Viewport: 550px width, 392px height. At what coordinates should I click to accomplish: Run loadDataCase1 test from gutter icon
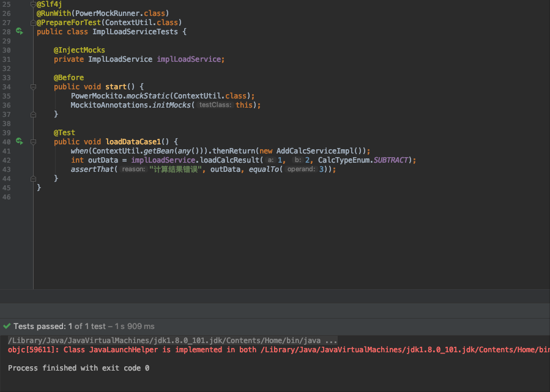tap(18, 141)
